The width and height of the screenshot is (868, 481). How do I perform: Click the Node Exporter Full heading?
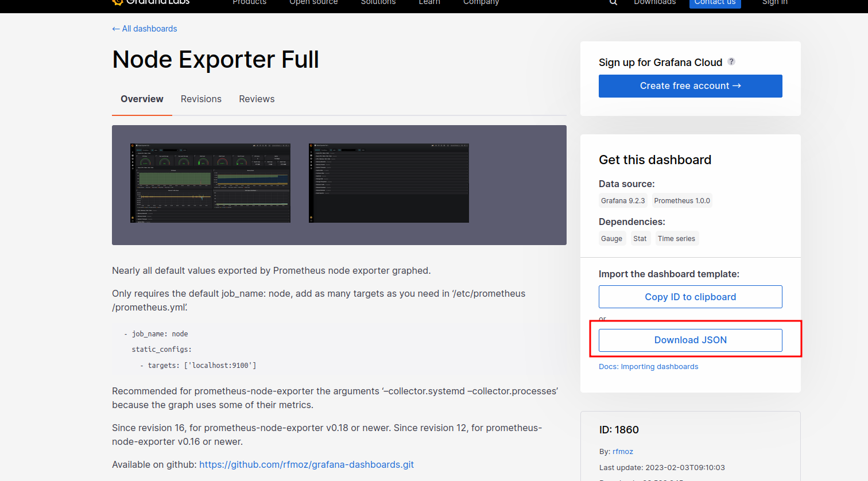click(215, 60)
